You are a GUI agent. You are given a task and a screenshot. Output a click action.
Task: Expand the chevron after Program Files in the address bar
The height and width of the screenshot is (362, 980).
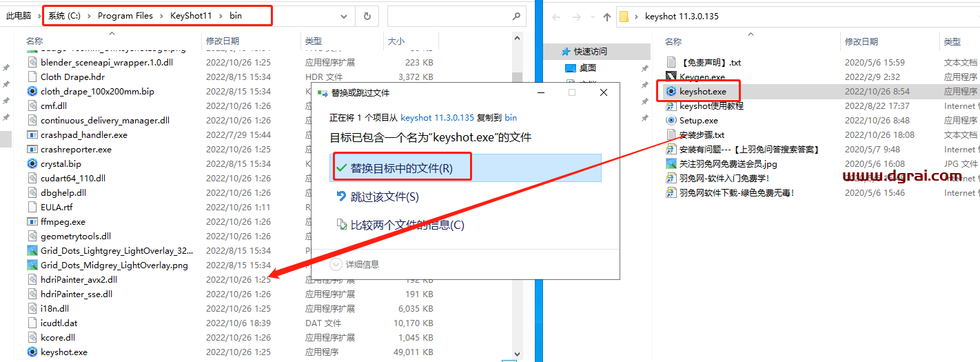[162, 15]
